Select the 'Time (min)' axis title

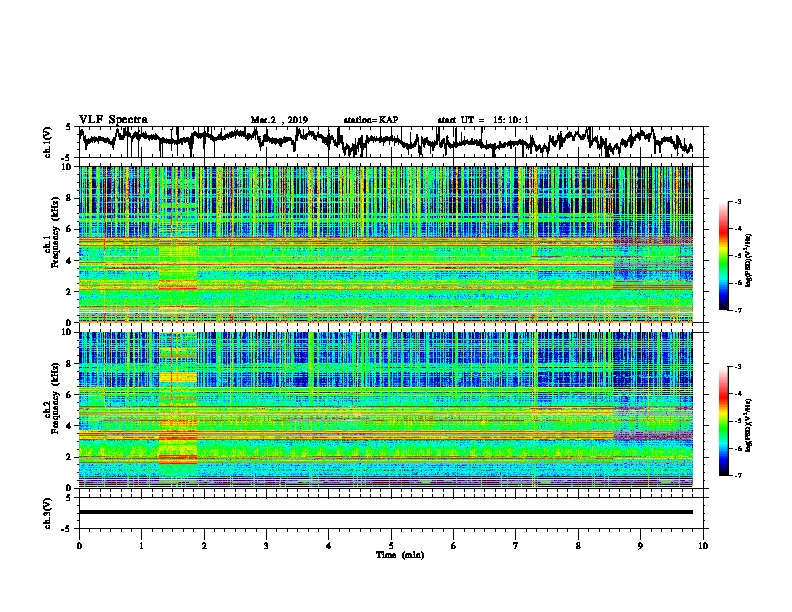point(400,555)
